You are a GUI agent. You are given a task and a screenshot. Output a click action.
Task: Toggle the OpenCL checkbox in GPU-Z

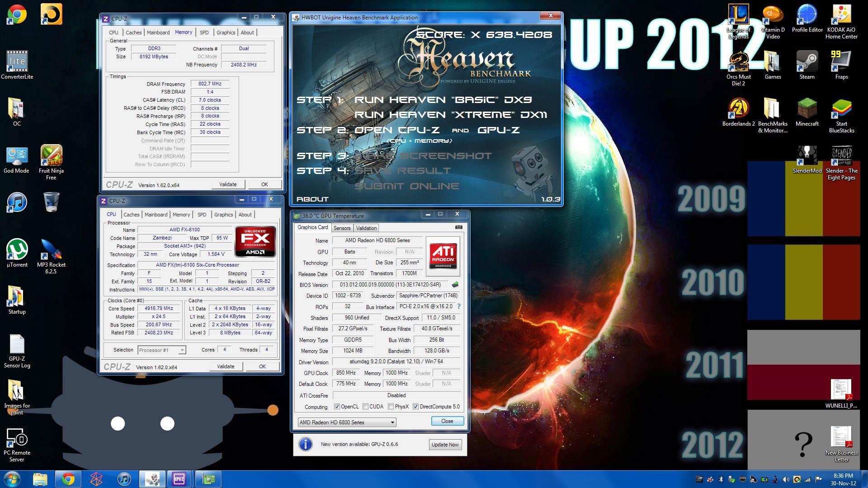pos(337,407)
